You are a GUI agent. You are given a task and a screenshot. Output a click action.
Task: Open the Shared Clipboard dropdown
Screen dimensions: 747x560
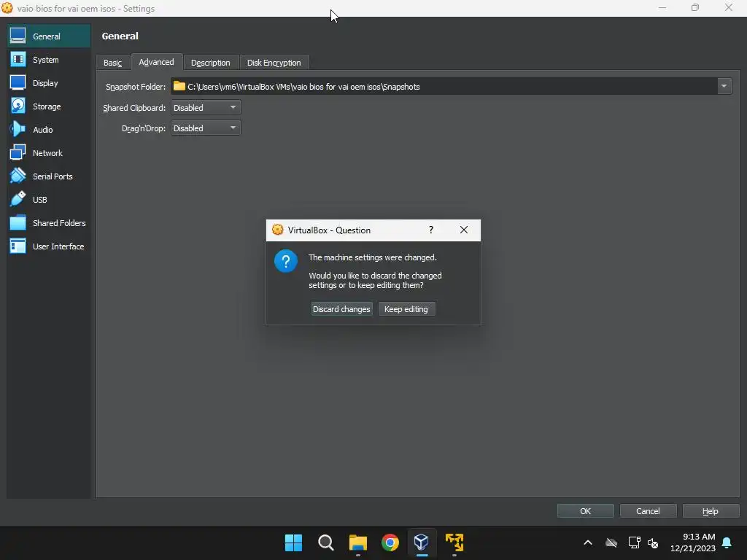coord(206,108)
